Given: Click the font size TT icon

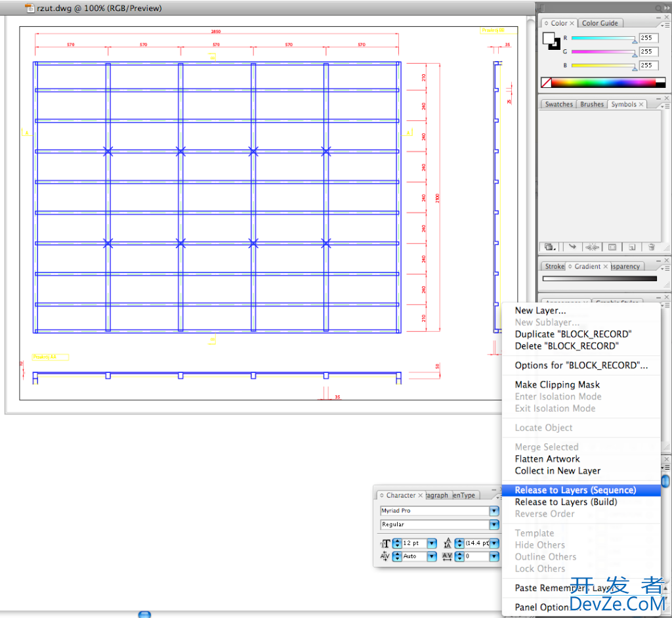Looking at the screenshot, I should tap(385, 544).
